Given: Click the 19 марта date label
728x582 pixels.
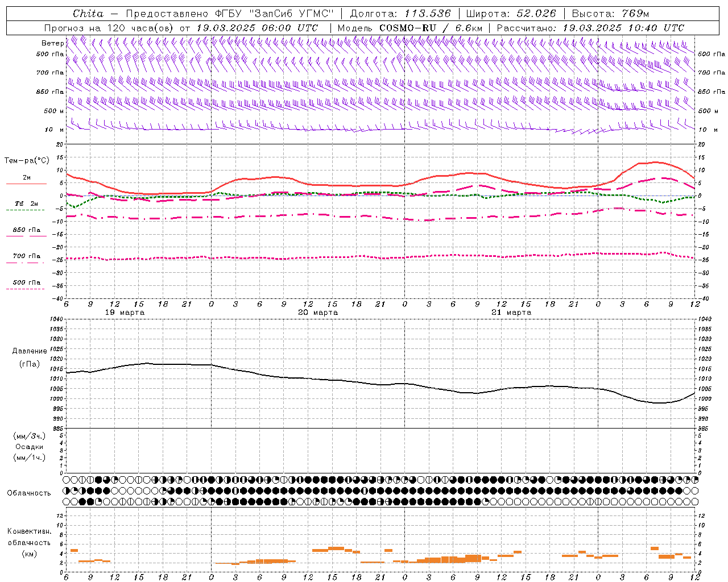Looking at the screenshot, I should [125, 313].
